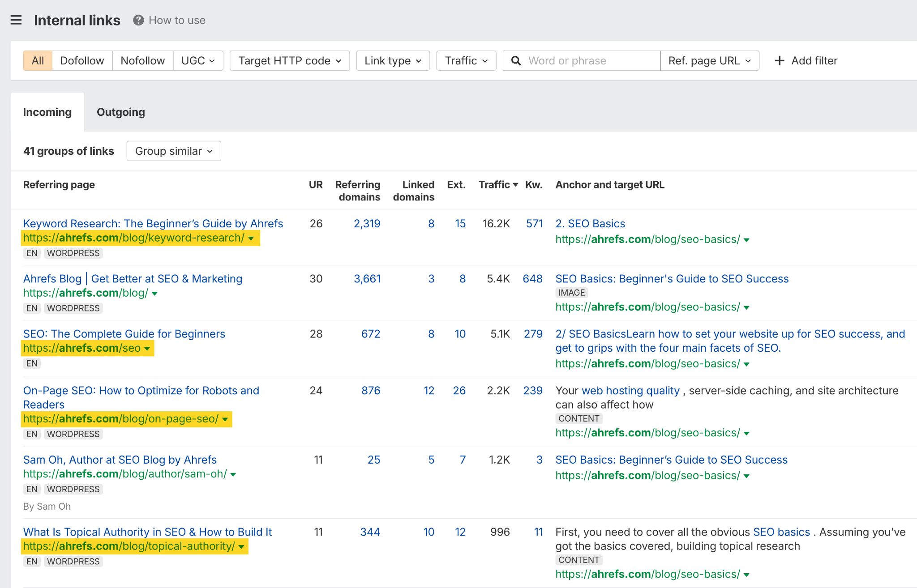Image resolution: width=917 pixels, height=588 pixels.
Task: Click the Traffic column sort arrow
Action: point(515,184)
